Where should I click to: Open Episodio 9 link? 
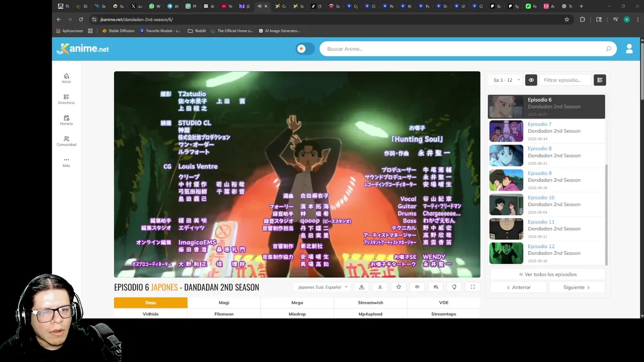coord(539,173)
